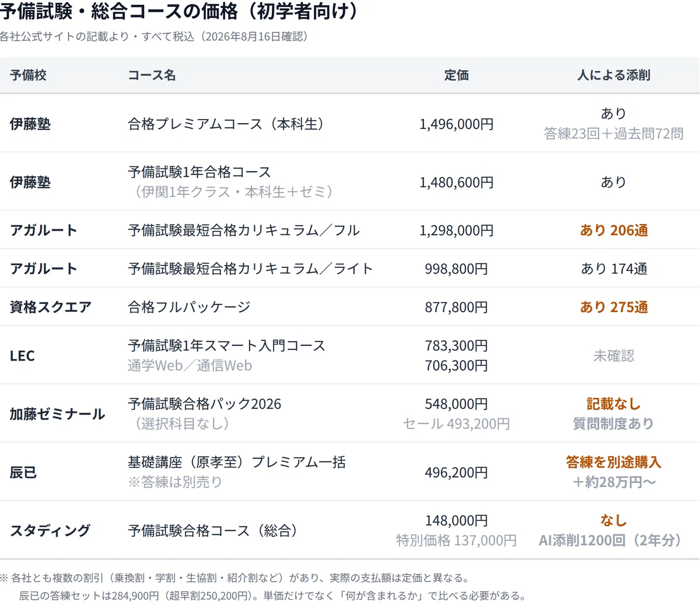Click アガルート in the ライト curriculum row
Viewport: 700px width, 605px height.
click(44, 269)
